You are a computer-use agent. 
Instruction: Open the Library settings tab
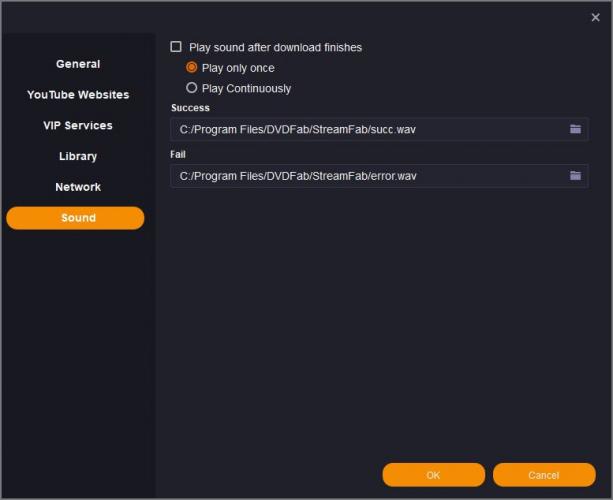click(x=78, y=157)
